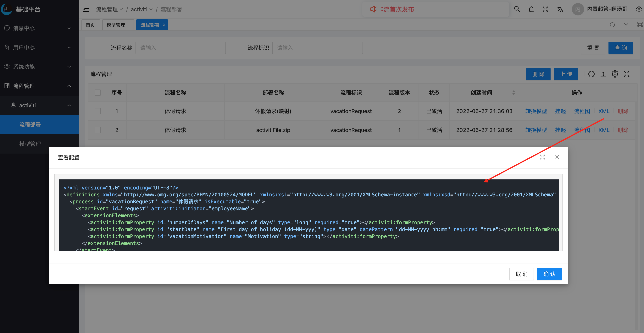The width and height of the screenshot is (644, 333).
Task: Click the sidebar collapse menu icon
Action: (86, 9)
